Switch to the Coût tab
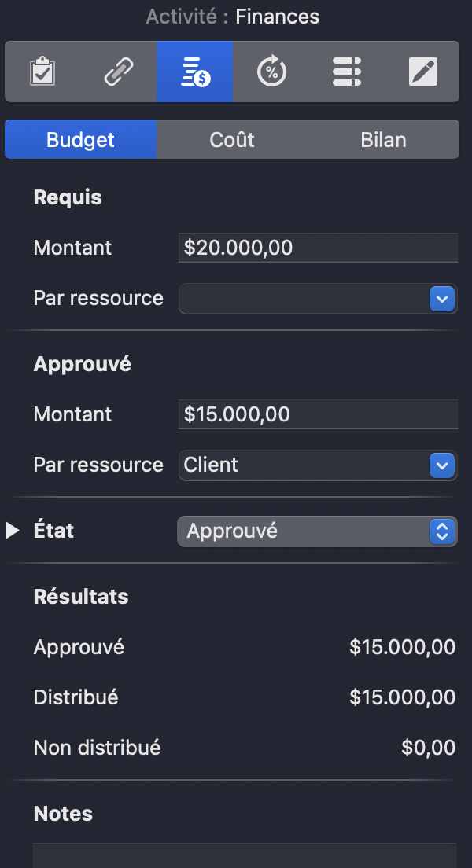Viewport: 472px width, 868px height. coord(231,139)
